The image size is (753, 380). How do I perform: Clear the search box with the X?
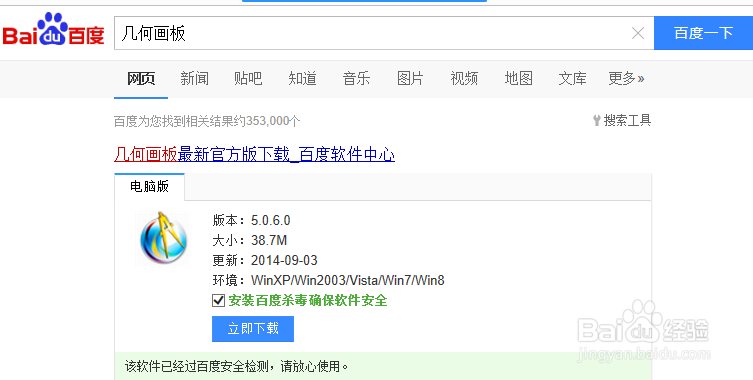(638, 33)
